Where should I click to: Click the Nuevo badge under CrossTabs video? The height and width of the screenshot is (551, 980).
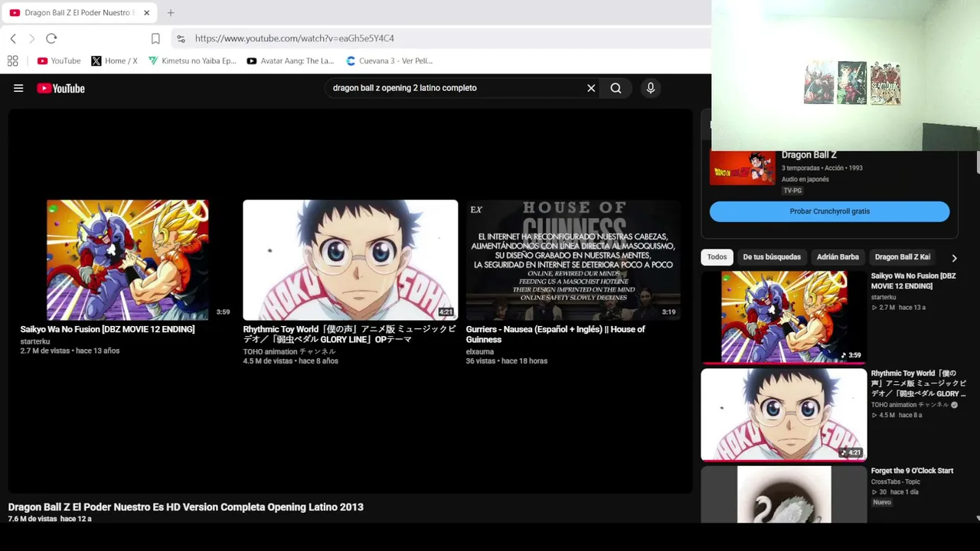(x=882, y=502)
